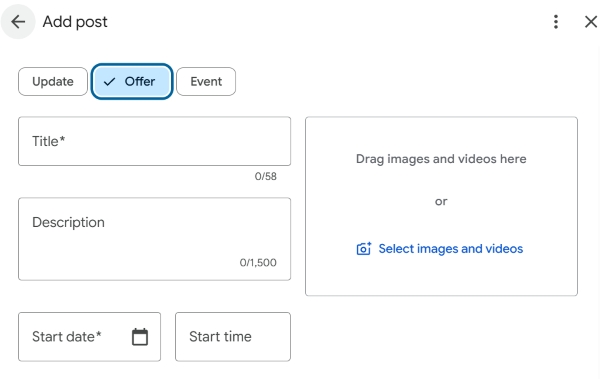Click the checkmark on the Offer chip
The height and width of the screenshot is (379, 600).
pos(109,82)
